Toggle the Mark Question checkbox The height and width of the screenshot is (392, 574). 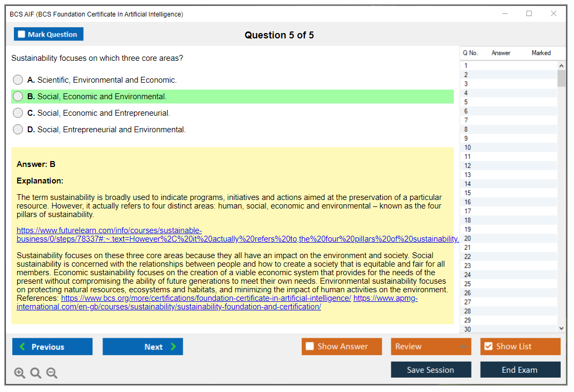22,35
